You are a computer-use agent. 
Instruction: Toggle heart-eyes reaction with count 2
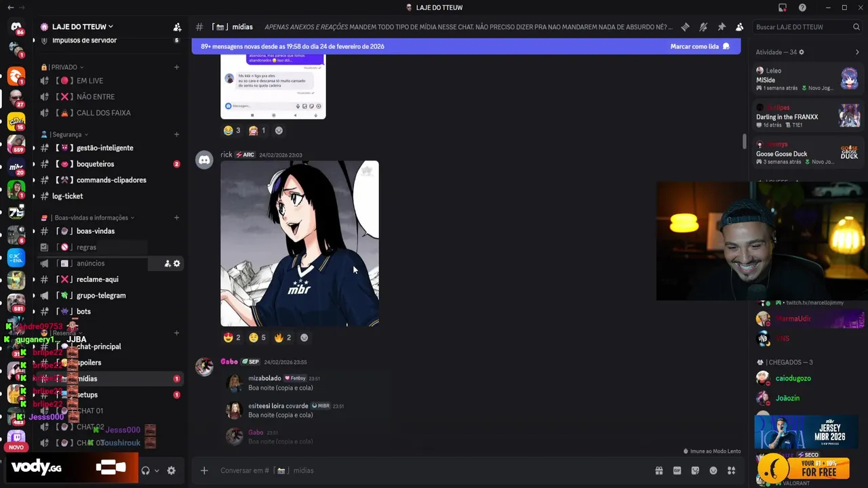click(x=233, y=338)
